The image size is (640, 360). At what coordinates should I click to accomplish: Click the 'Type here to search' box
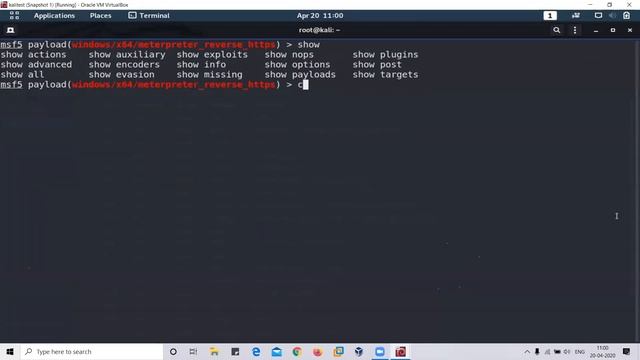tap(92, 351)
